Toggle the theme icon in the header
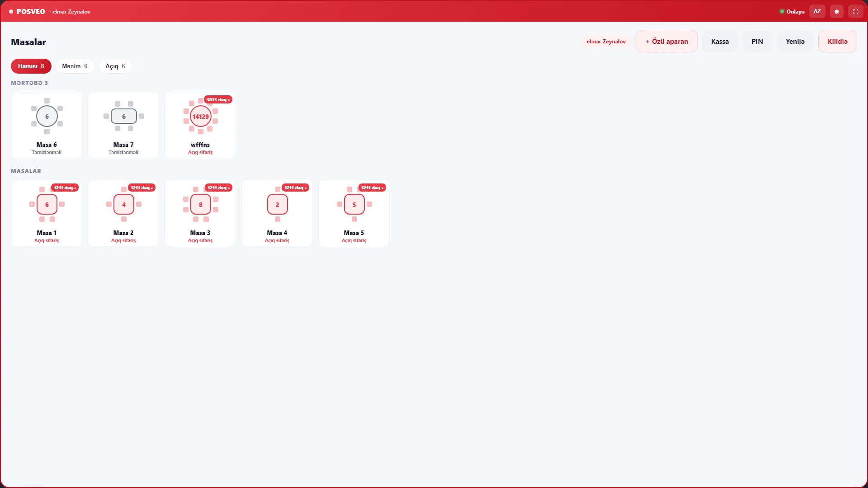Screen dimensions: 868x488 pyautogui.click(x=836, y=12)
